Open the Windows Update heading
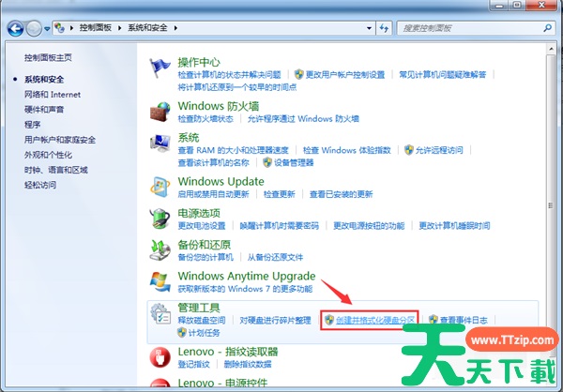 coord(221,182)
